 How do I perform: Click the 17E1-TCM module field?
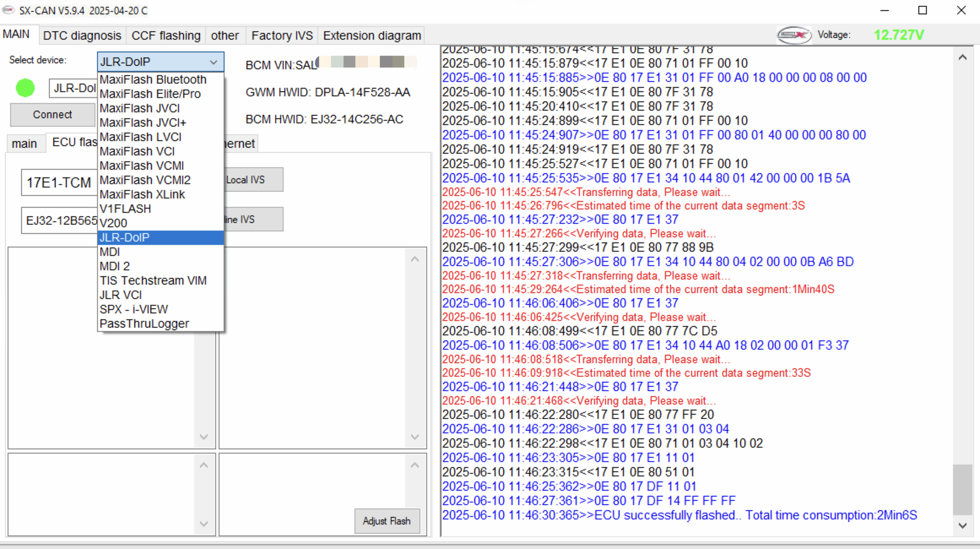(x=60, y=183)
